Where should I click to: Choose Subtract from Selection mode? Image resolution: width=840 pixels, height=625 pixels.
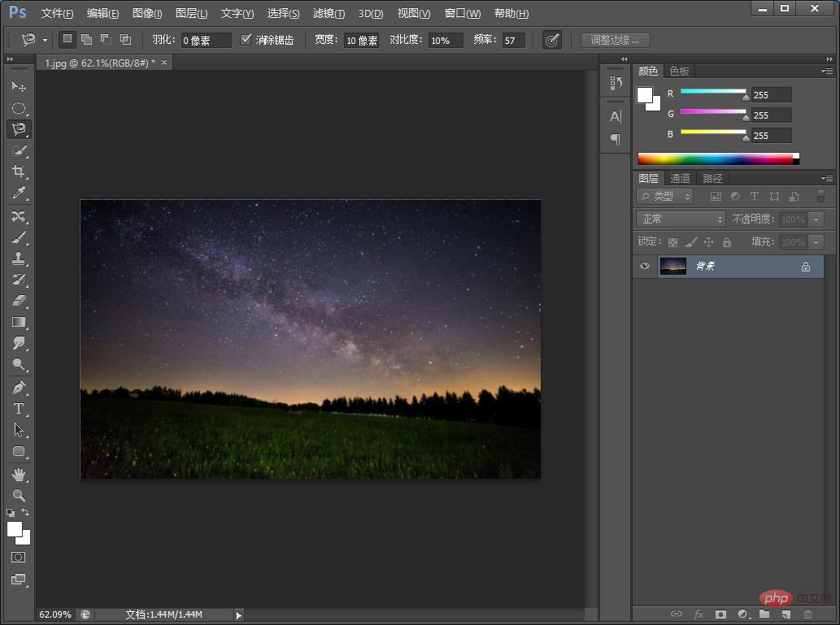106,39
